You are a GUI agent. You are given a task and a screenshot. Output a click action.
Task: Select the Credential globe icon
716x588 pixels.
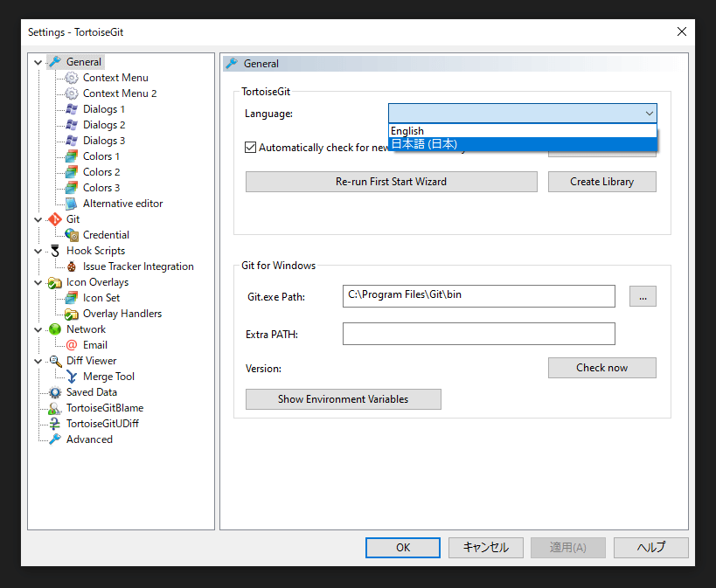pos(72,235)
